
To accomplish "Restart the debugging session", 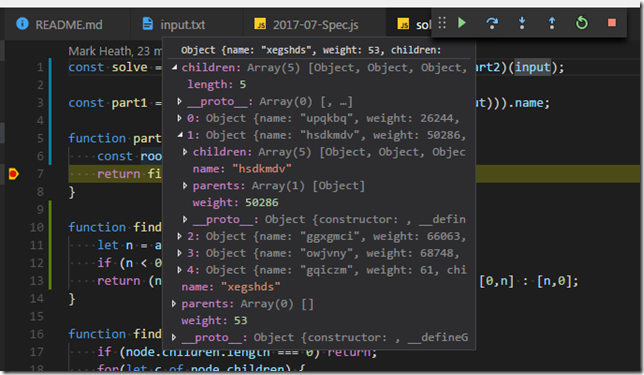I will [x=582, y=23].
